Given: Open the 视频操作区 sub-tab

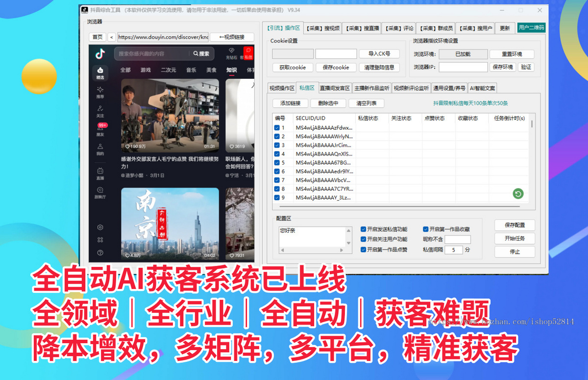Looking at the screenshot, I should 282,88.
